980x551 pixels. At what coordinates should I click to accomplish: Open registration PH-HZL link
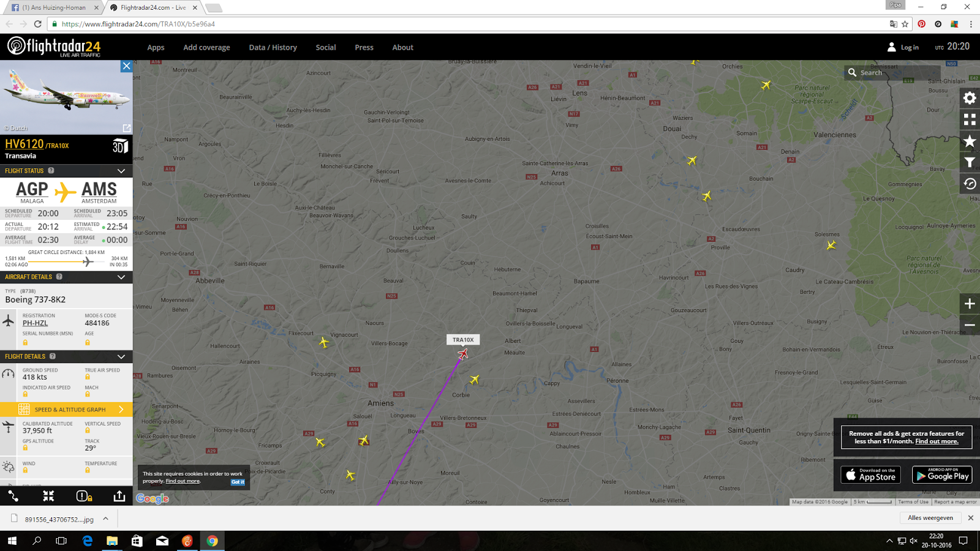click(35, 323)
